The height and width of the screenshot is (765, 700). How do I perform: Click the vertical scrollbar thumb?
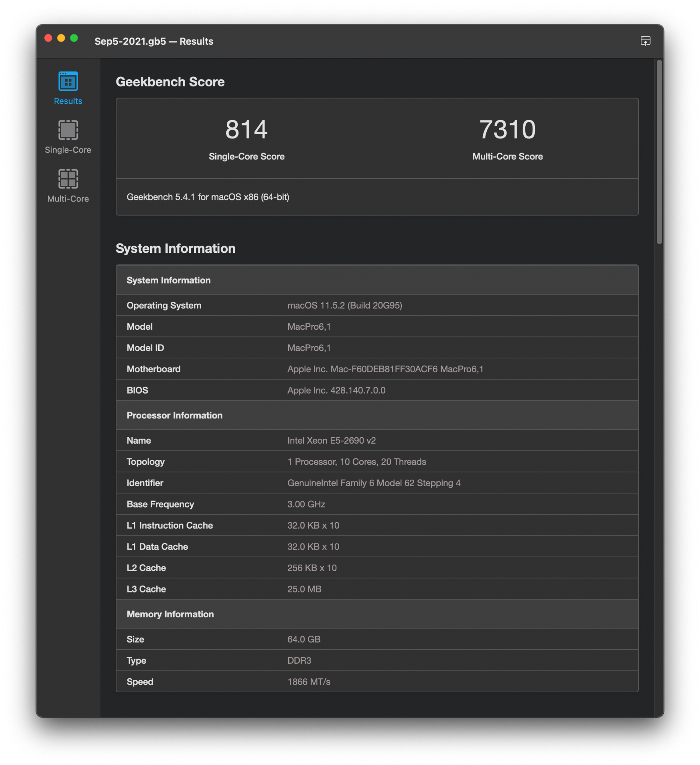(659, 151)
